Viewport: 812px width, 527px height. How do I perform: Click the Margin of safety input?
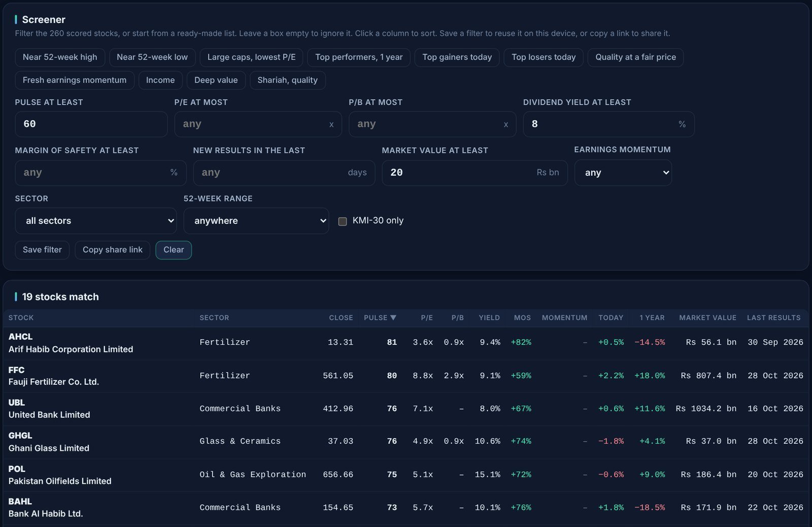click(100, 173)
